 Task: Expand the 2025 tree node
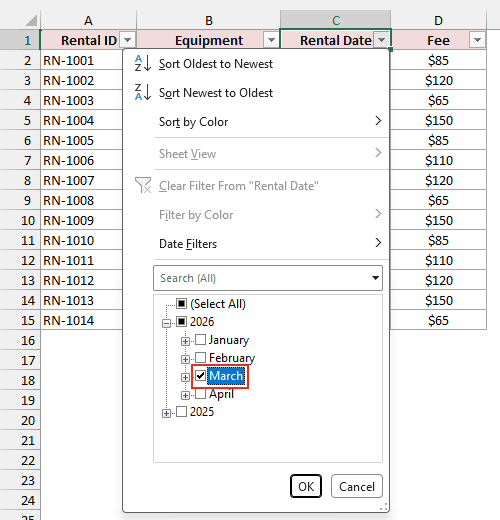point(166,413)
